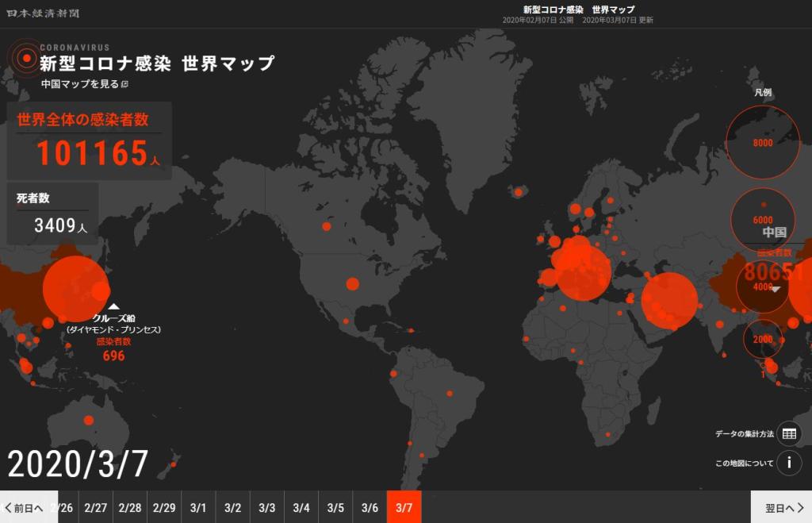Click the white triangle under China's count
Viewport: 812px width, 523px height.
coord(775,290)
